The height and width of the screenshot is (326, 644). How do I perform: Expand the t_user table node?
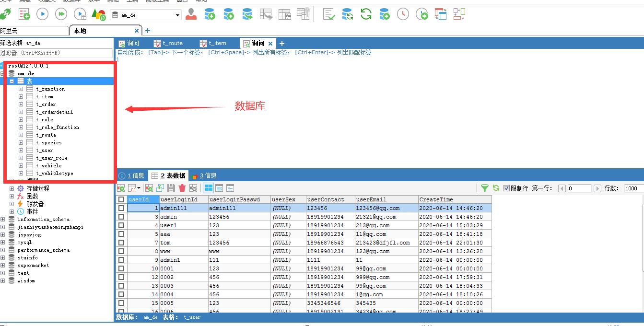point(21,150)
